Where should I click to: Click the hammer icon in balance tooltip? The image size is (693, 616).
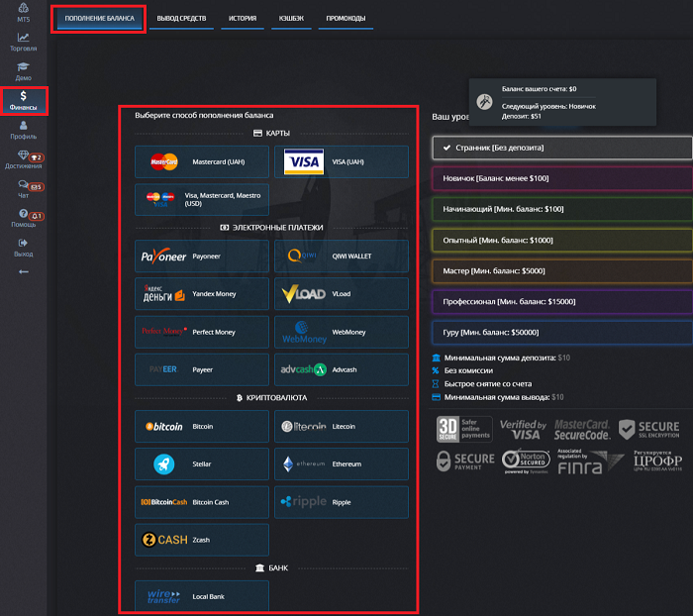click(484, 102)
